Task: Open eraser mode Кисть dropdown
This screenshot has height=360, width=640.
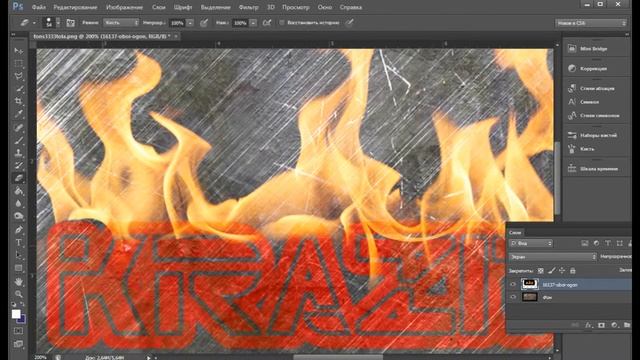Action: pyautogui.click(x=121, y=23)
